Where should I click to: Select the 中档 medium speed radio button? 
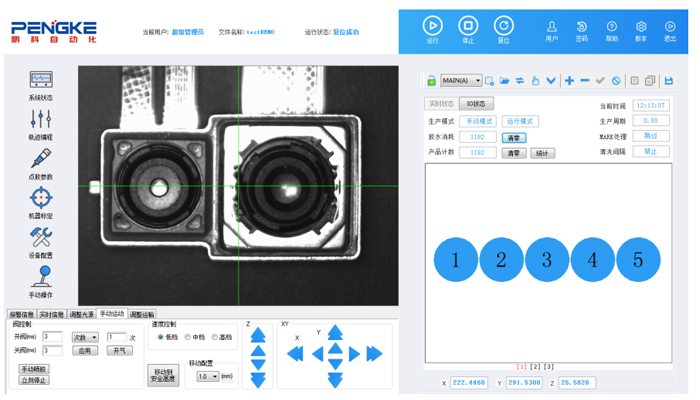point(189,337)
